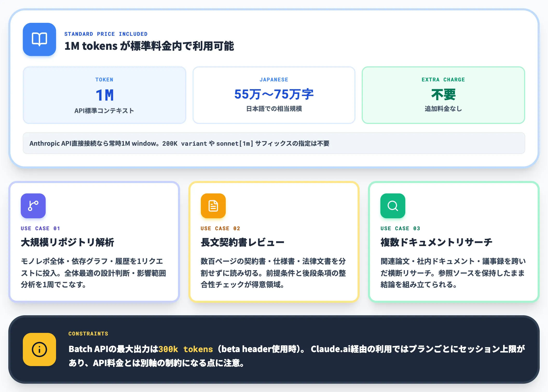Click the large blue 1M value
The width and height of the screenshot is (548, 392).
click(105, 95)
